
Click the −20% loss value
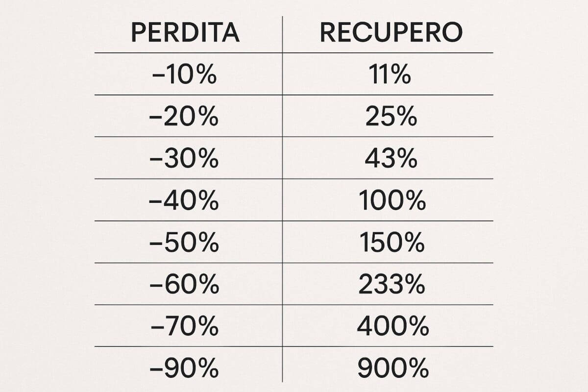point(184,118)
